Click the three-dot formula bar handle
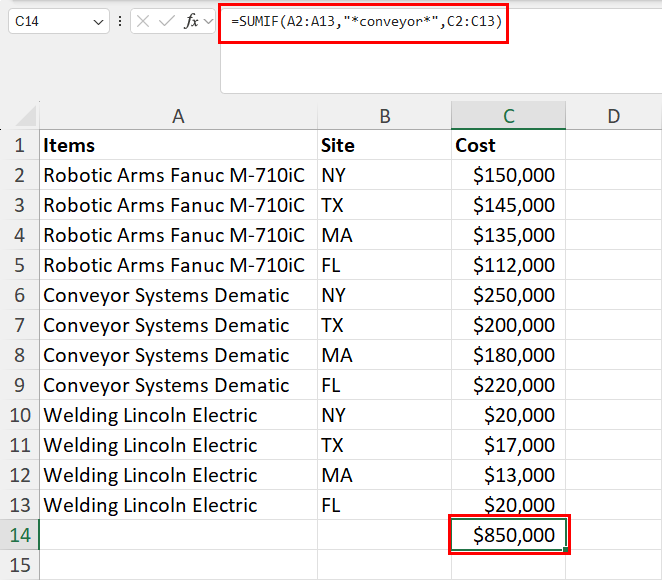The width and height of the screenshot is (662, 580). [x=120, y=21]
